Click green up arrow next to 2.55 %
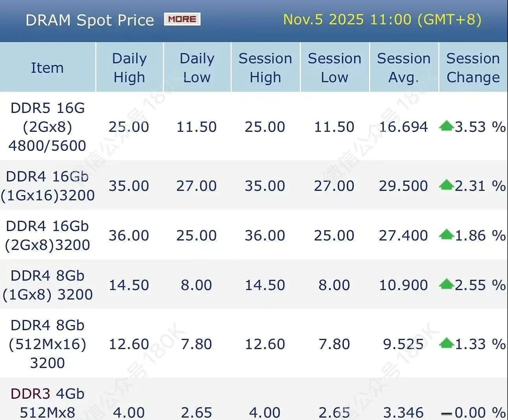Screen dimensions: 508x420 [447, 284]
